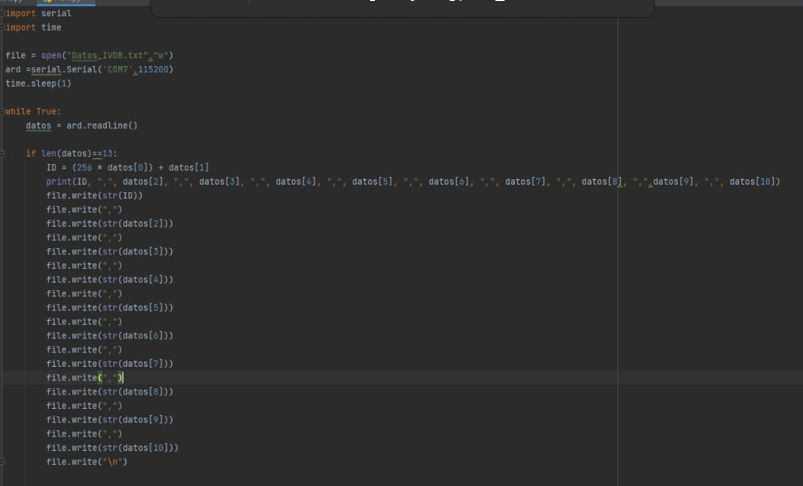803x486 pixels.
Task: Click the 'ID = (256 * datos[0]) + datos[1]' line
Action: point(128,167)
